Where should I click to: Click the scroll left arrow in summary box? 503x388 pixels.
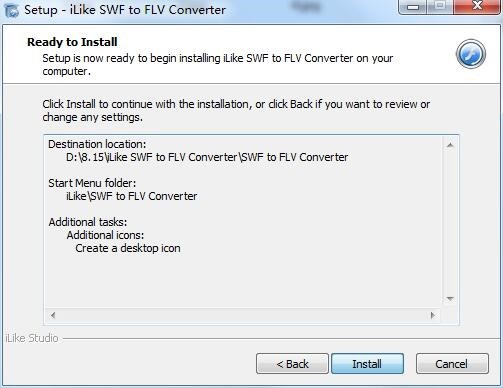tap(53, 315)
